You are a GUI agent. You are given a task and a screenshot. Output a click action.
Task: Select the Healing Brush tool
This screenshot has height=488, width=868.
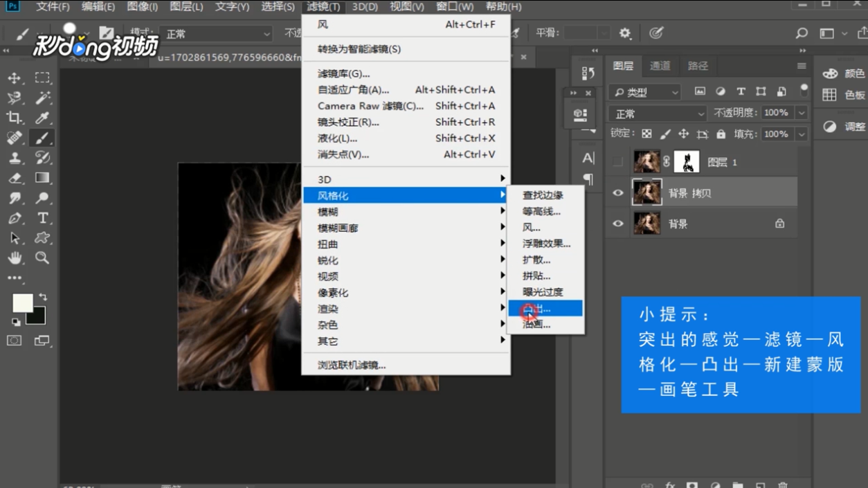15,138
